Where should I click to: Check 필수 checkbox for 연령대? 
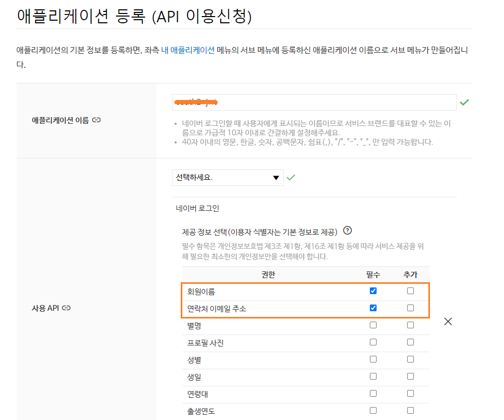point(373,393)
